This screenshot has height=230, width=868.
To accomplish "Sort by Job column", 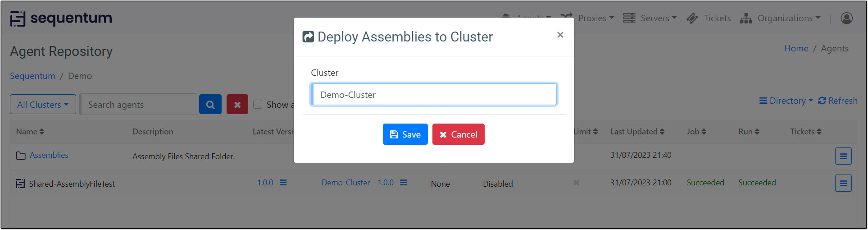I will 696,132.
